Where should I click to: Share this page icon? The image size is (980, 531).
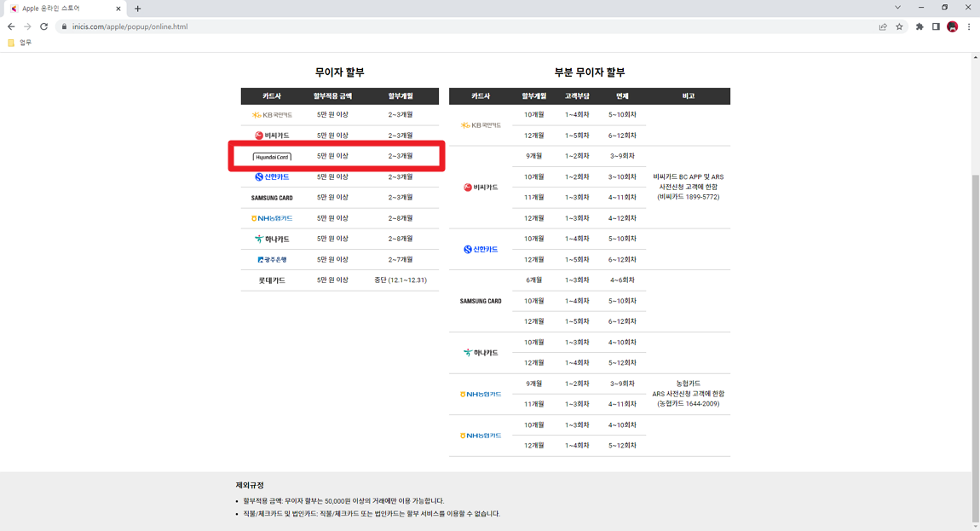pyautogui.click(x=883, y=26)
